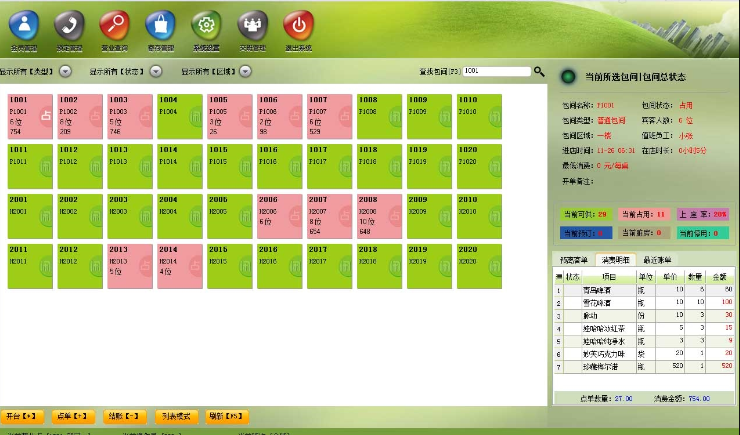Click the 项目 column header
The height and width of the screenshot is (435, 740).
pyautogui.click(x=608, y=277)
